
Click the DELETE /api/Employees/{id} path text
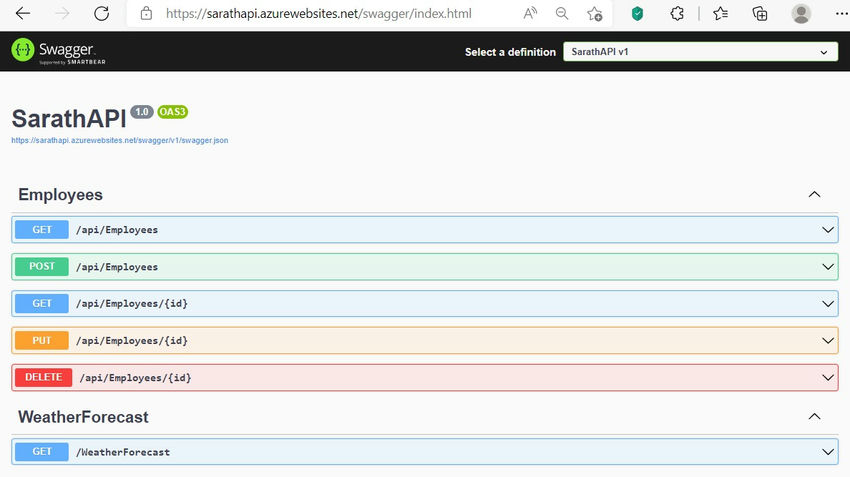[136, 378]
